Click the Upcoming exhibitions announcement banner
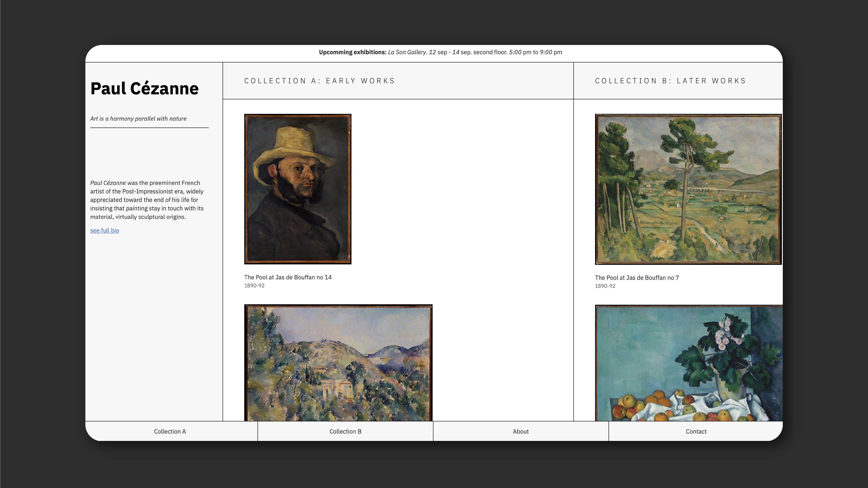The height and width of the screenshot is (488, 868). [x=440, y=52]
